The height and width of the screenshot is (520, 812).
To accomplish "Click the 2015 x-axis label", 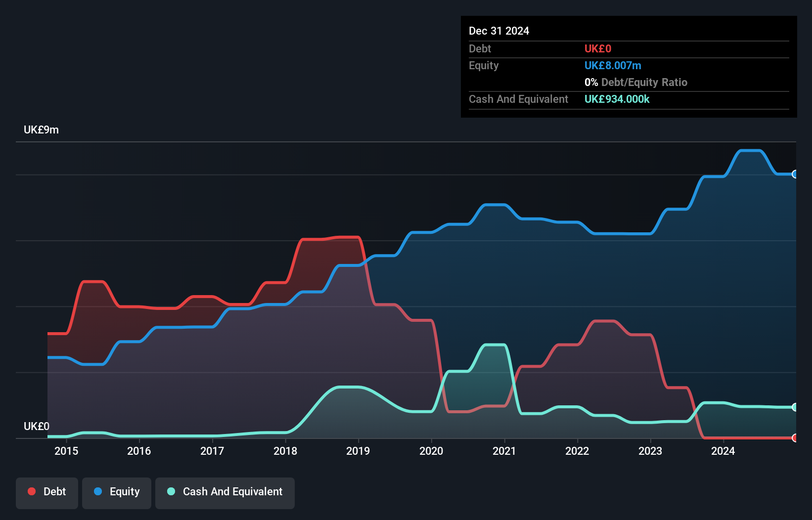I will tap(66, 451).
